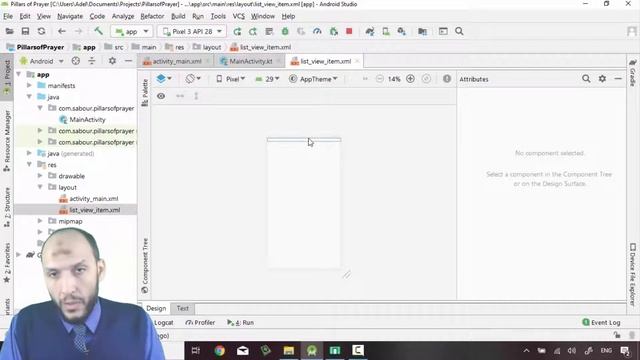Open app run configuration dropdown

tap(132, 31)
